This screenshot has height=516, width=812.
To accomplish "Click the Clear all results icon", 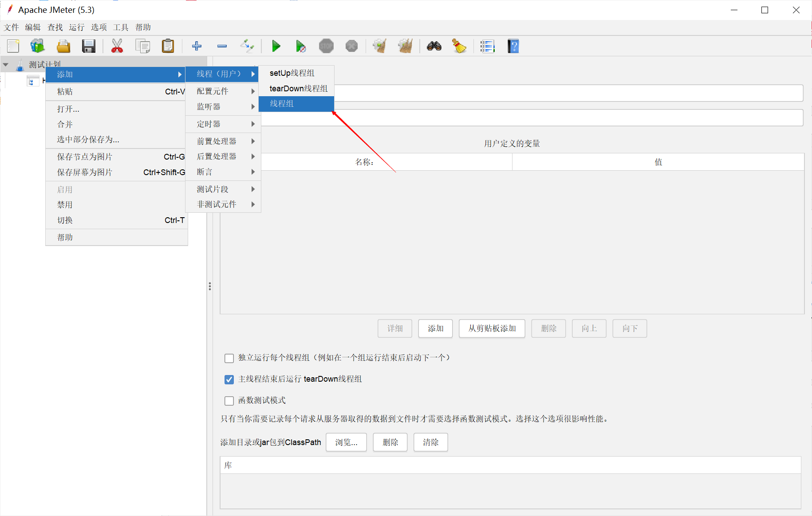I will [x=405, y=46].
